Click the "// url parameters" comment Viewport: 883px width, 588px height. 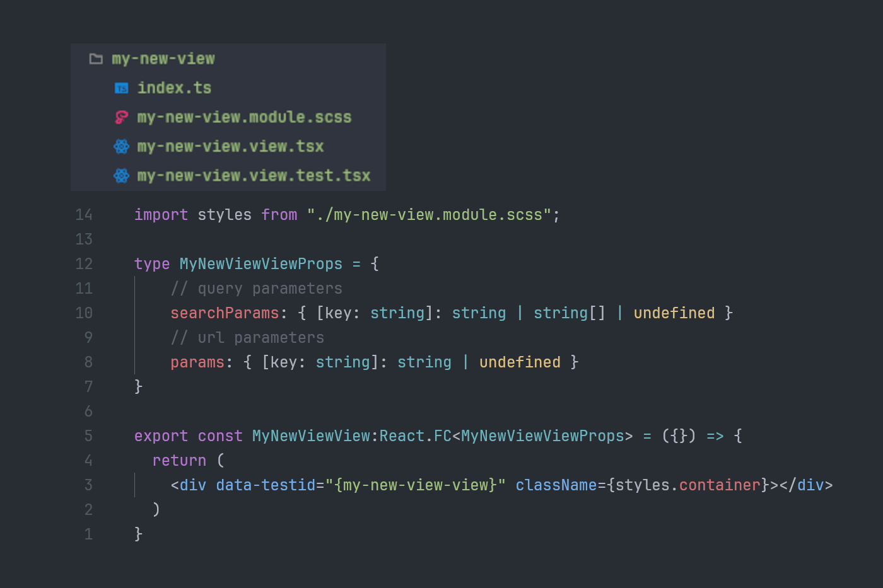(247, 338)
